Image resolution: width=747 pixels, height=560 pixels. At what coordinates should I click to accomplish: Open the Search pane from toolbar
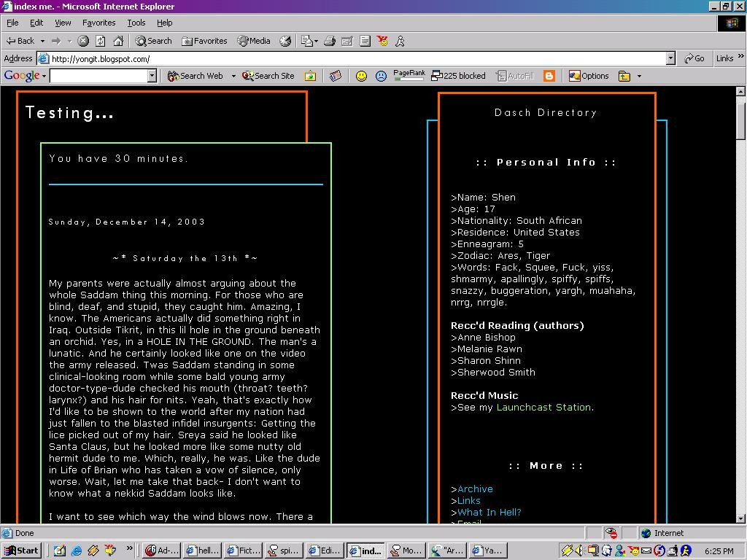[x=153, y=41]
